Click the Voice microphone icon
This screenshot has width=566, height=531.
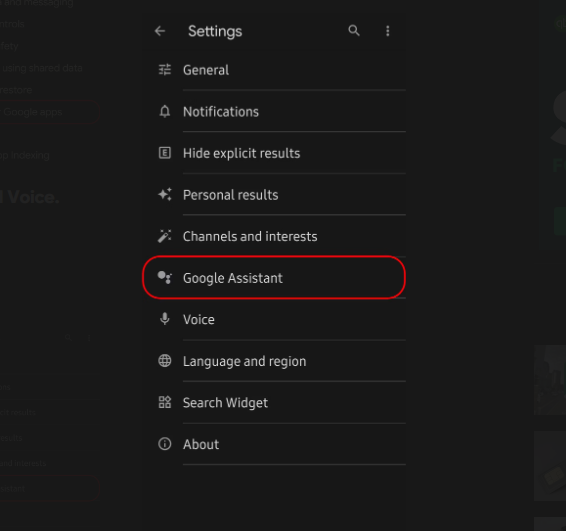pyautogui.click(x=165, y=319)
